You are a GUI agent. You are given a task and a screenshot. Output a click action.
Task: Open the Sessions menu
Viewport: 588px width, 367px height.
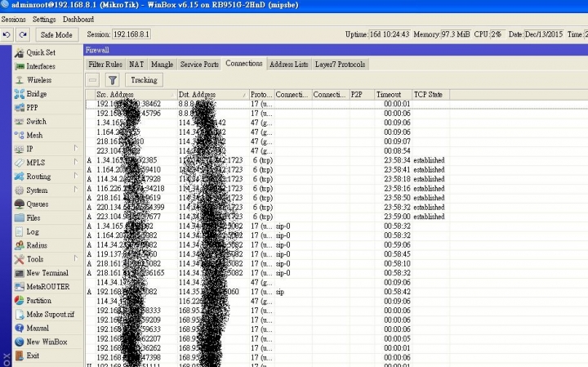click(14, 19)
